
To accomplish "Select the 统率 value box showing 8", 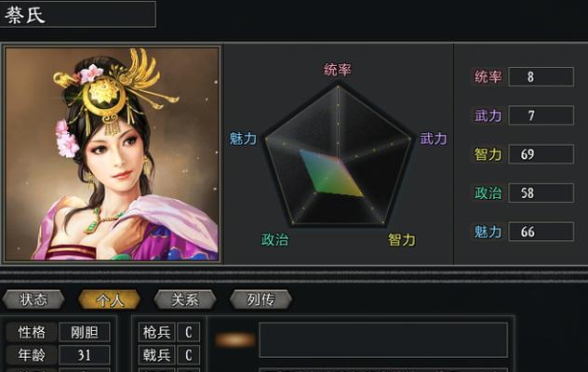I will [541, 77].
